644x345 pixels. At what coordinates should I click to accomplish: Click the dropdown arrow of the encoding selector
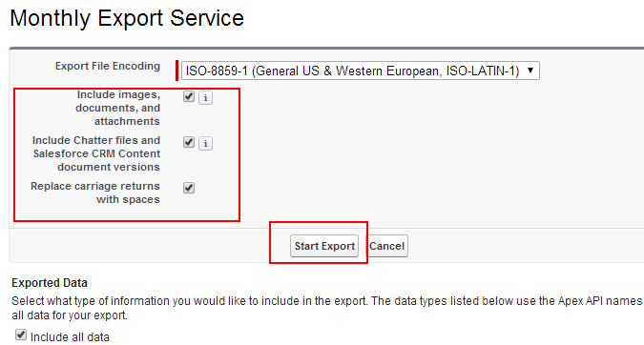pyautogui.click(x=530, y=71)
